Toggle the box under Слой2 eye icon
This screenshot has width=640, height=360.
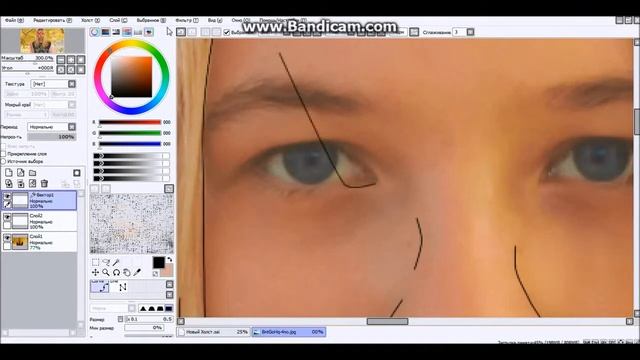click(7, 225)
